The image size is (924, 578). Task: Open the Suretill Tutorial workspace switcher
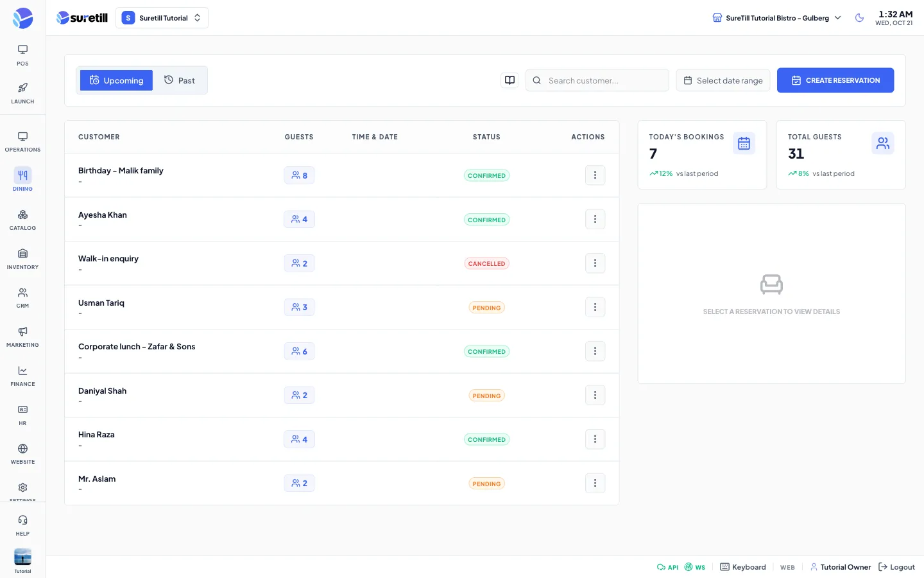tap(162, 18)
